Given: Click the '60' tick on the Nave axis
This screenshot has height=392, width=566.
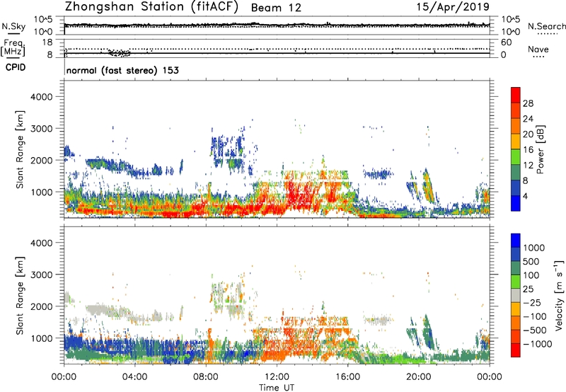Looking at the screenshot, I should [x=506, y=42].
